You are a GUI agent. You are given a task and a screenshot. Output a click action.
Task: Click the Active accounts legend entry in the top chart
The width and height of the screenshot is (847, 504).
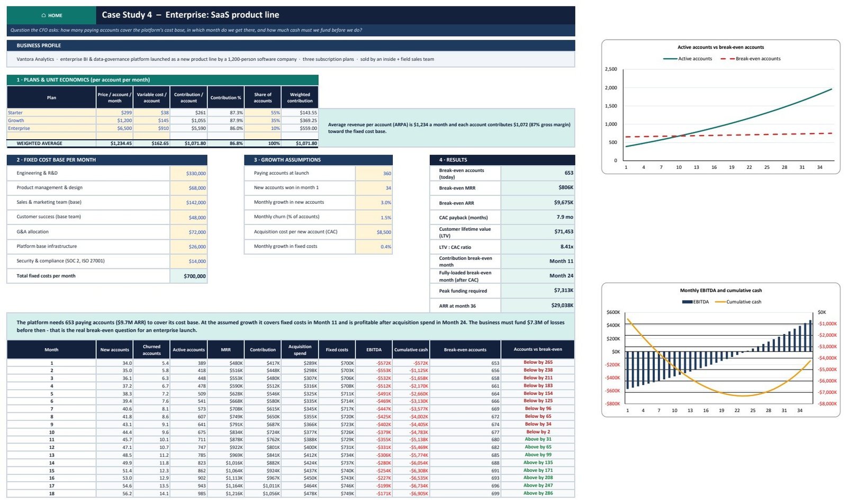(x=688, y=59)
